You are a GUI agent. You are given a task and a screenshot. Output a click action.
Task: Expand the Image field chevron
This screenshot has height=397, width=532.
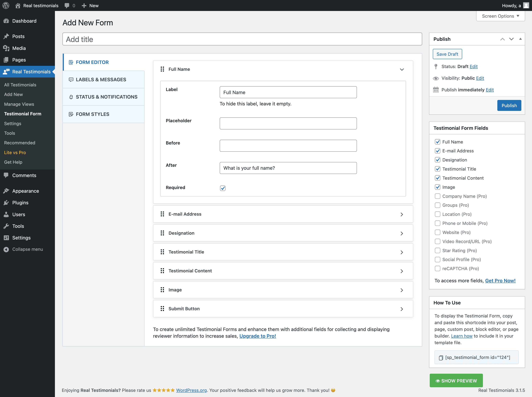coord(402,290)
